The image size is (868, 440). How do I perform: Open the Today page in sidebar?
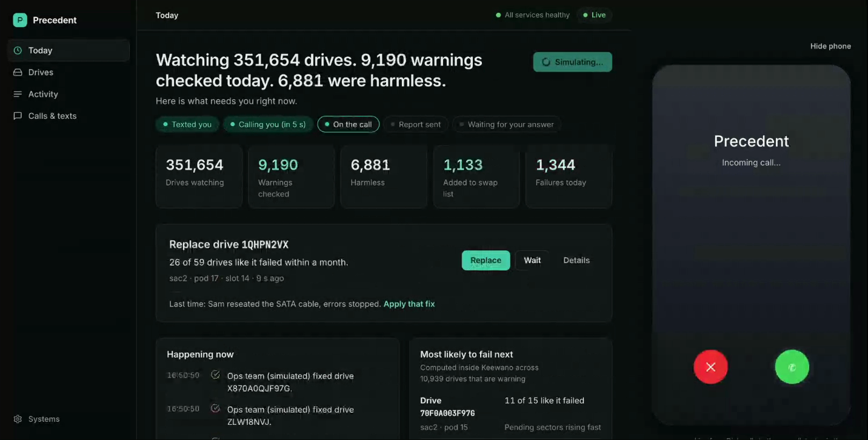[68, 50]
